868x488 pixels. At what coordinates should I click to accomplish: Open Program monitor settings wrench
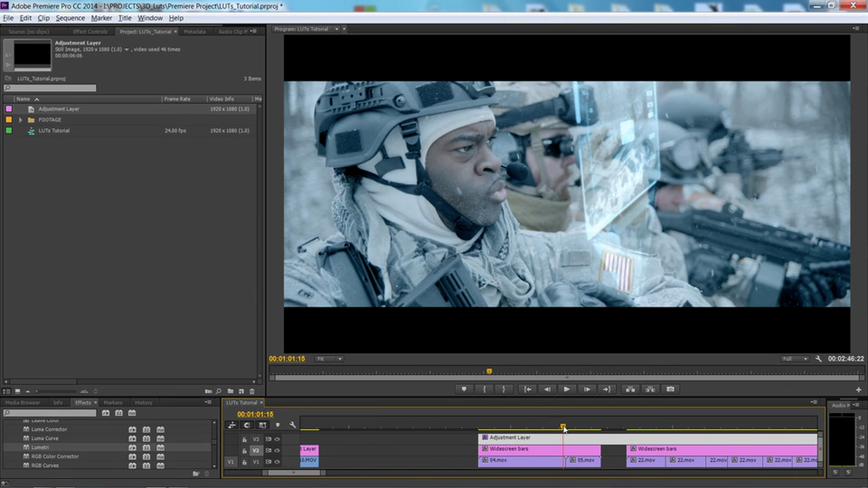(818, 359)
